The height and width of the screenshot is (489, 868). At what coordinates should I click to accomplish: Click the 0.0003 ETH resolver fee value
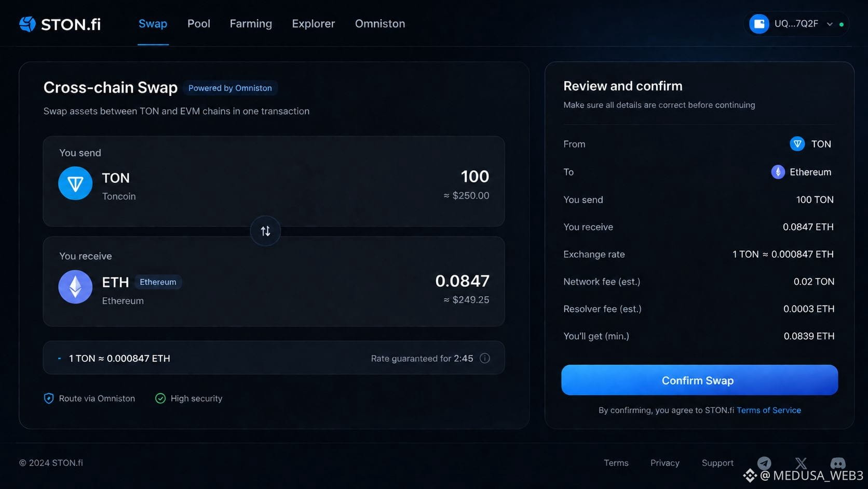coord(809,309)
